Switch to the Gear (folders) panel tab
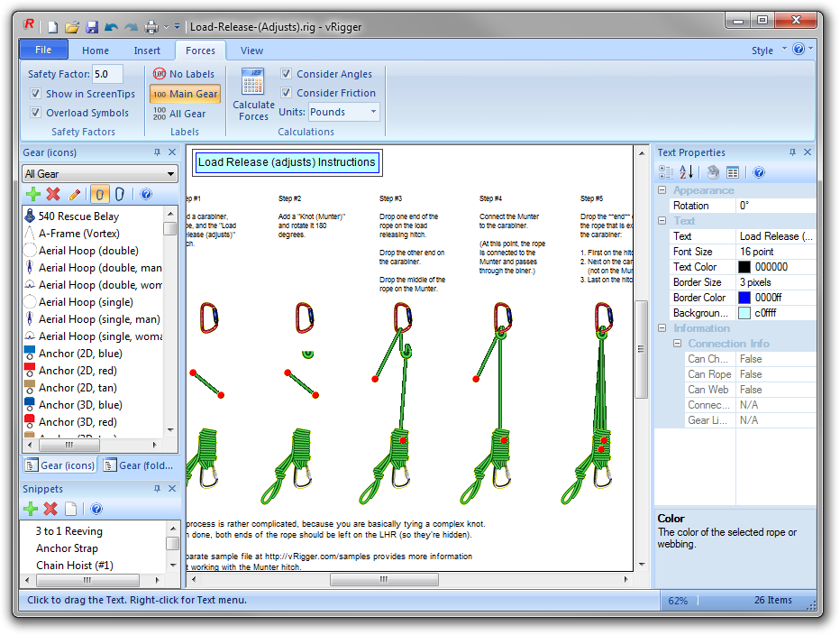This screenshot has height=635, width=840. click(136, 465)
